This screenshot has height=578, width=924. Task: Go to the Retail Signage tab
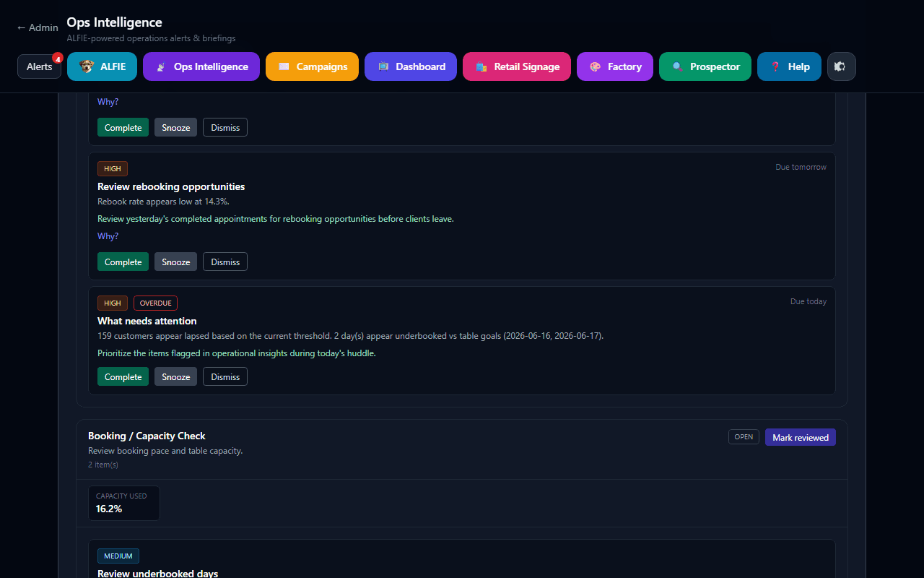point(517,66)
